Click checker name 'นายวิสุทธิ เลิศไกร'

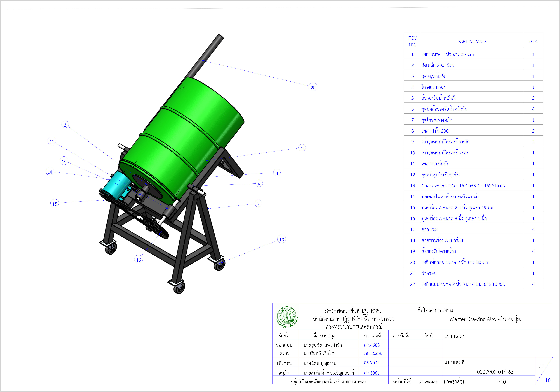(x=319, y=353)
